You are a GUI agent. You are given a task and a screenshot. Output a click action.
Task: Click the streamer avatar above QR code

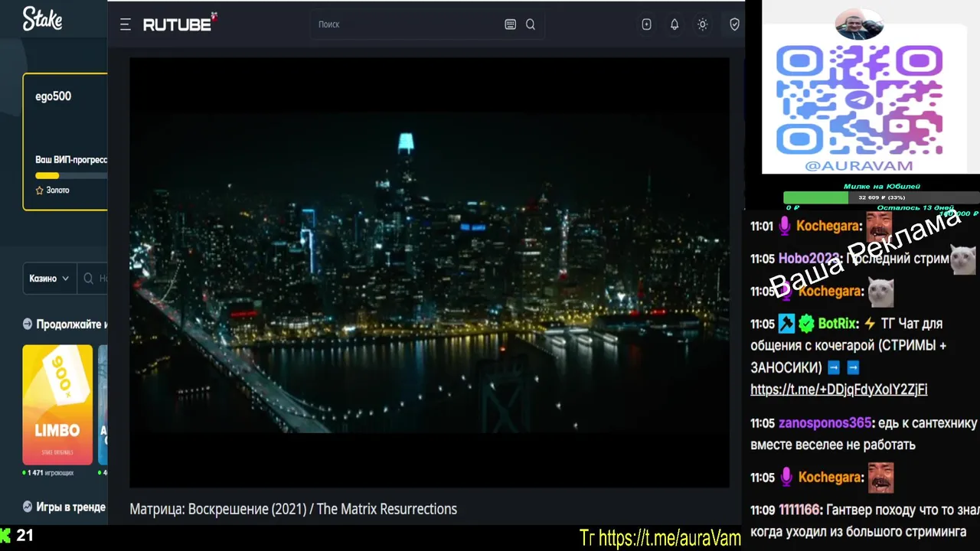pos(859,25)
